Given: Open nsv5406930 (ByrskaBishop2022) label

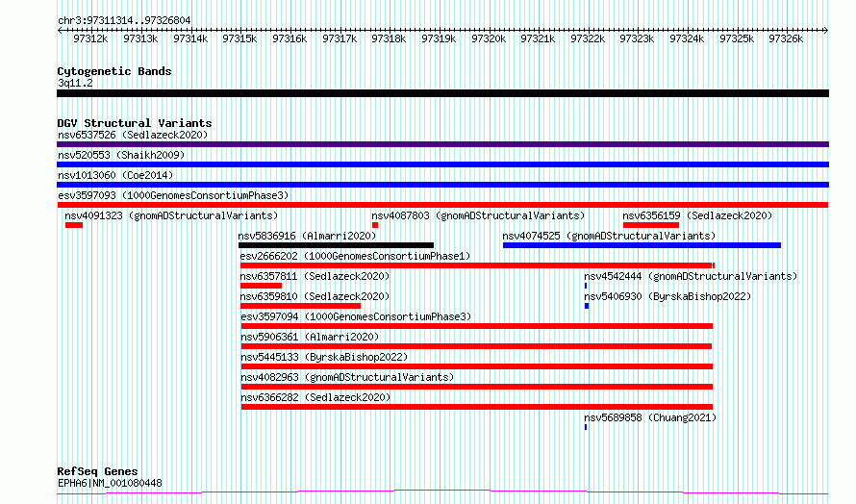Looking at the screenshot, I should tap(667, 296).
